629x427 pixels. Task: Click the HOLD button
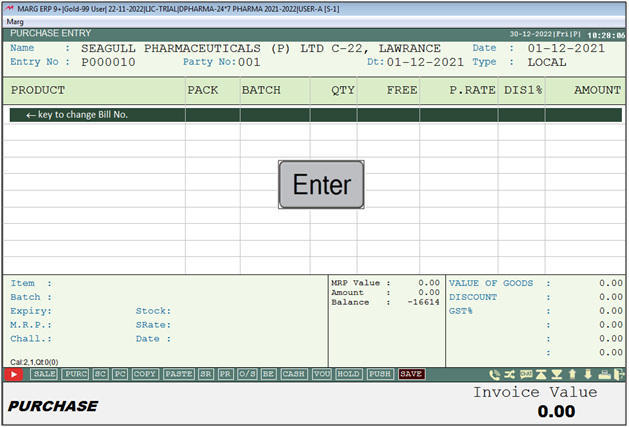click(349, 374)
